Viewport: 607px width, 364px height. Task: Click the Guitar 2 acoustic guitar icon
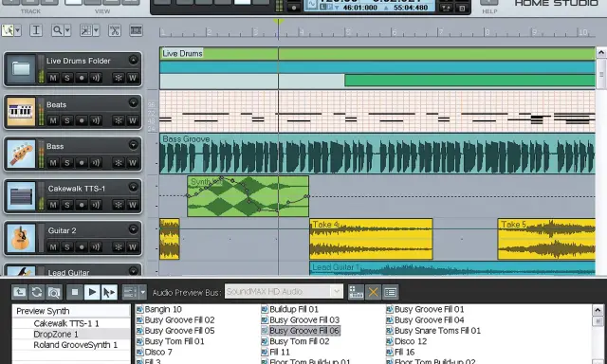[x=21, y=238]
